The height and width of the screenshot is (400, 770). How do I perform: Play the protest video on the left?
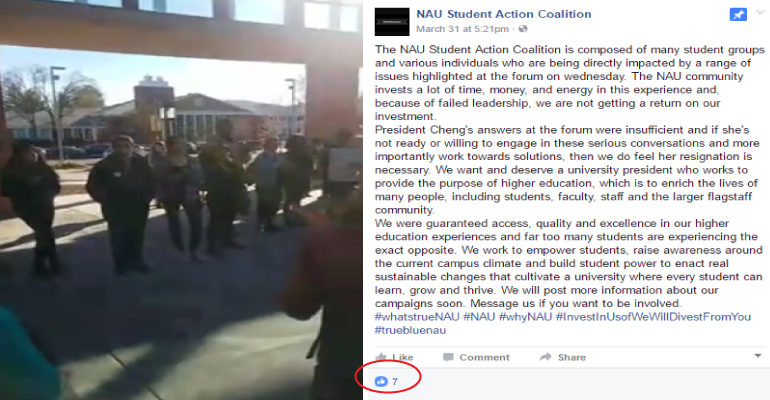181,200
